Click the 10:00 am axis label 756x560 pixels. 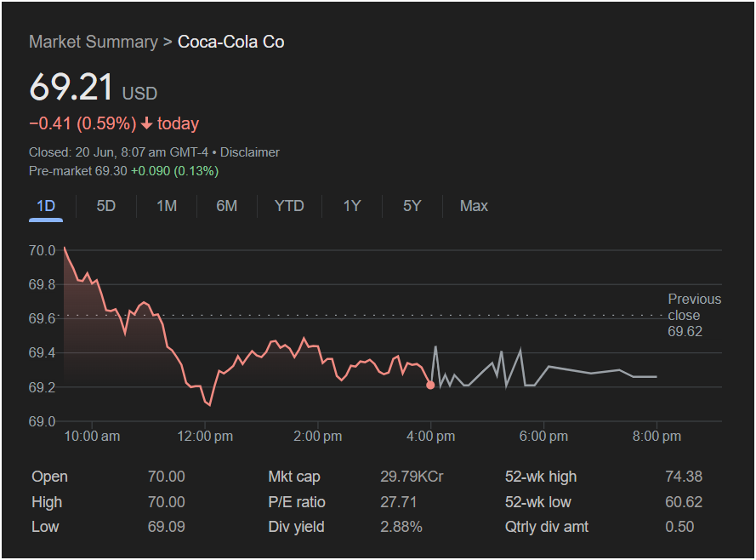[92, 437]
